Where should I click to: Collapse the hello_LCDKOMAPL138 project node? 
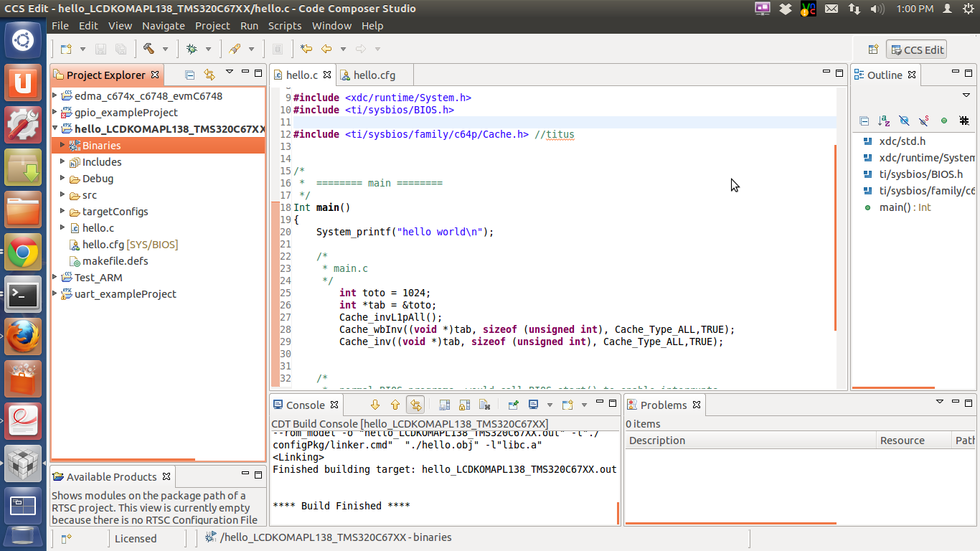click(55, 128)
